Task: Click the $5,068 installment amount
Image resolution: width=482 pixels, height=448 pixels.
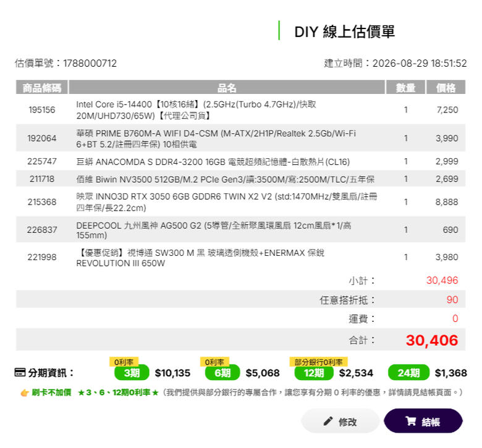Action: [x=263, y=373]
